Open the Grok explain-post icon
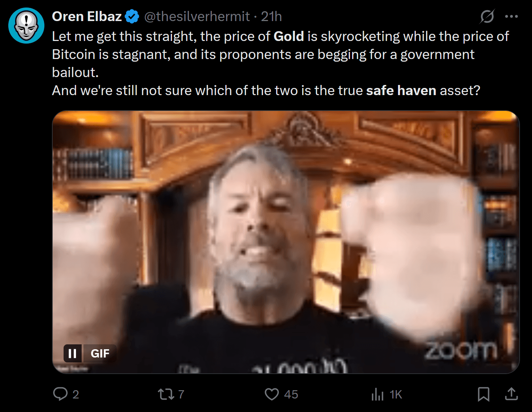 [x=487, y=17]
